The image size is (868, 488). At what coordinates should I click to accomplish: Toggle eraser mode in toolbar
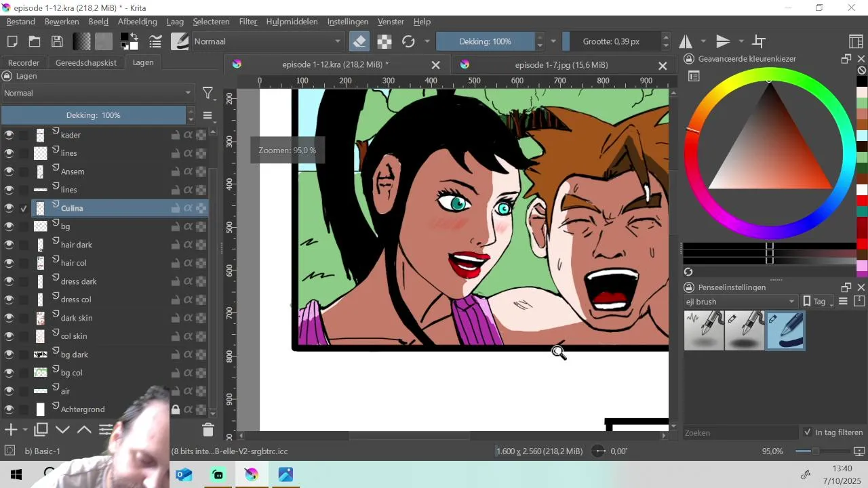[x=359, y=41]
